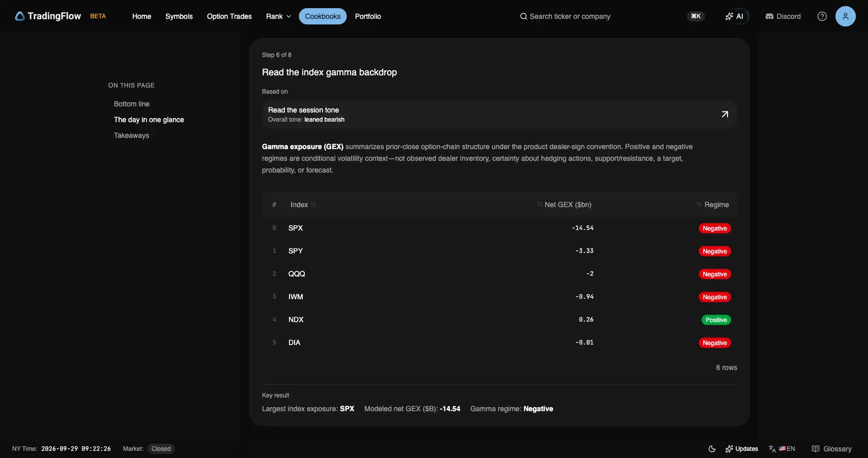The image size is (868, 458).
Task: Open the Read the session tone card
Action: 499,114
